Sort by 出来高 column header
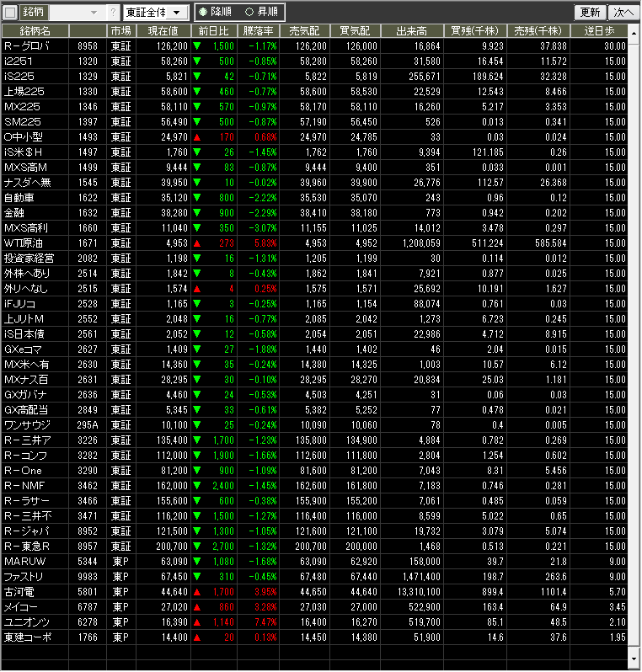The image size is (642, 672). click(412, 30)
